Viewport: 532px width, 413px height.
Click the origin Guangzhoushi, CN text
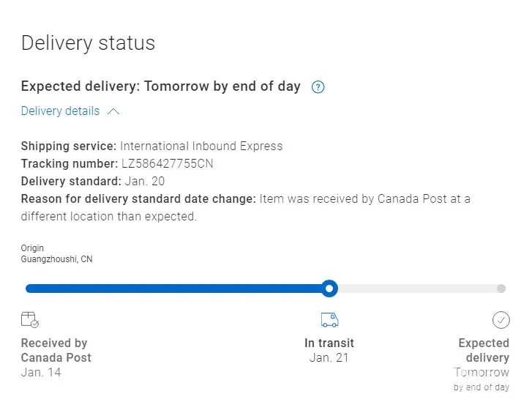(x=56, y=259)
